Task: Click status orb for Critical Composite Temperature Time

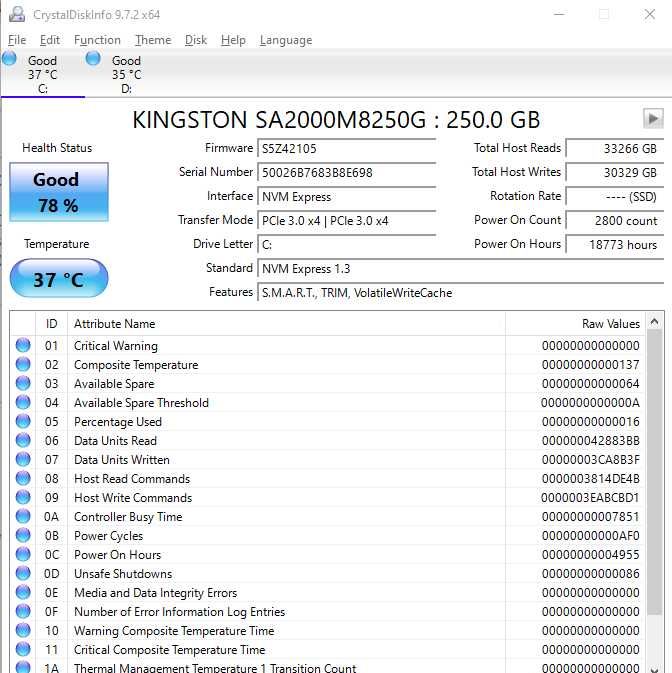Action: coord(23,649)
